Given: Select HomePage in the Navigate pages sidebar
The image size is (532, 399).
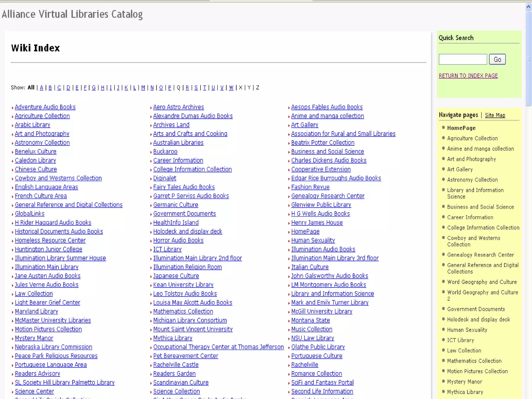Looking at the screenshot, I should (x=461, y=128).
